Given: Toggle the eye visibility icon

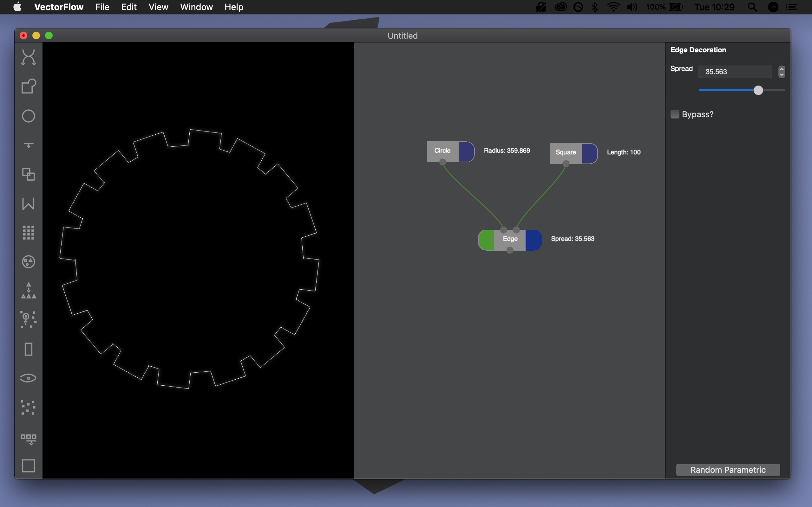Looking at the screenshot, I should [x=28, y=378].
